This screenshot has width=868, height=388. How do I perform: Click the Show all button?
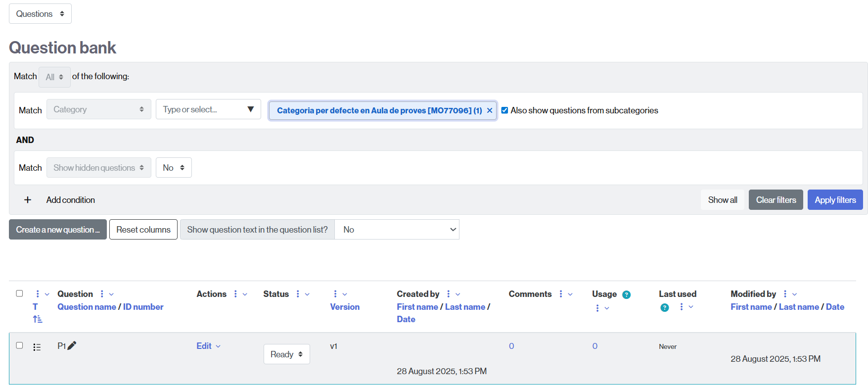[x=723, y=200]
